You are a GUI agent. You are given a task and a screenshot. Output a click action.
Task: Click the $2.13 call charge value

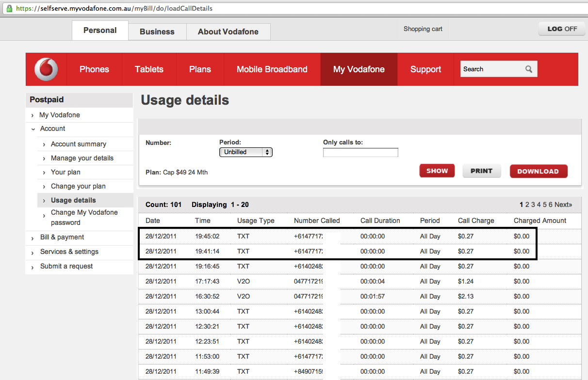click(466, 297)
